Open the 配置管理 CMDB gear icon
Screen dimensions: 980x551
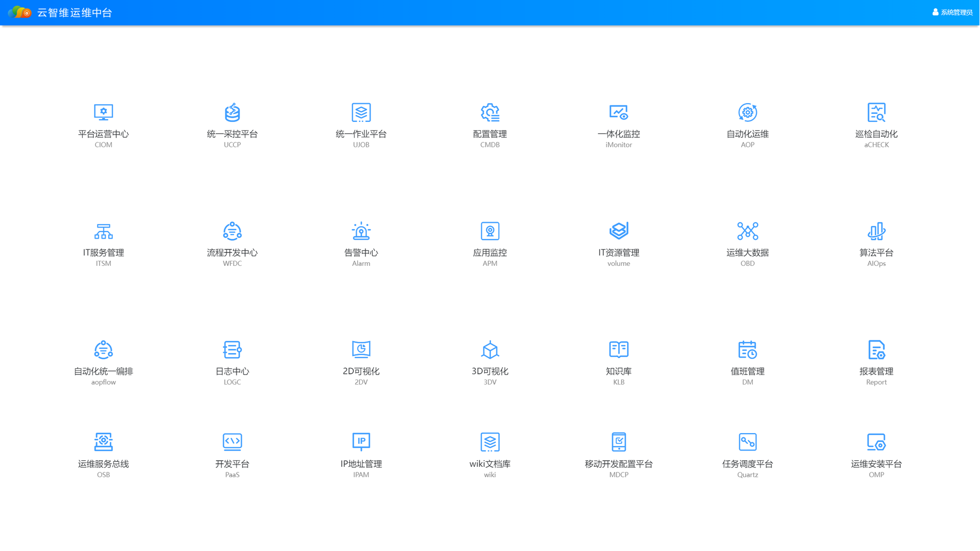pyautogui.click(x=490, y=112)
